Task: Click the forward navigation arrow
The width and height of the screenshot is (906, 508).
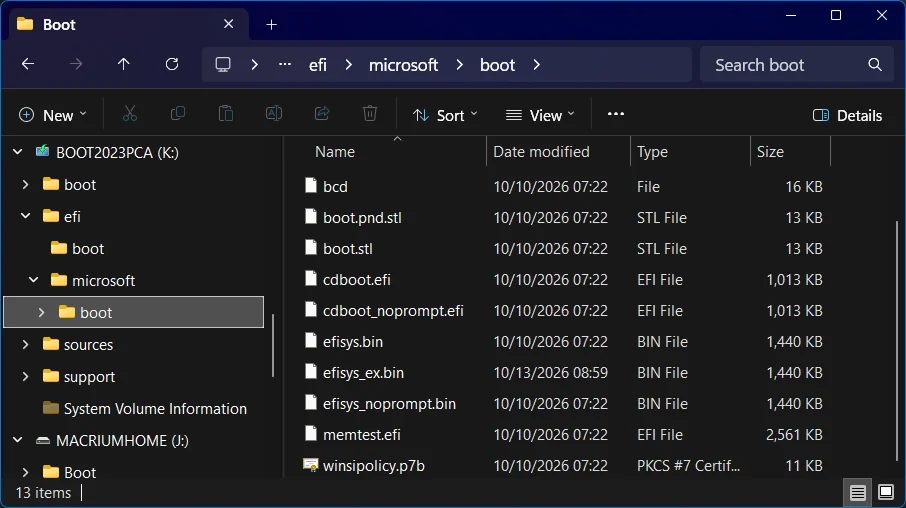Action: [x=76, y=64]
